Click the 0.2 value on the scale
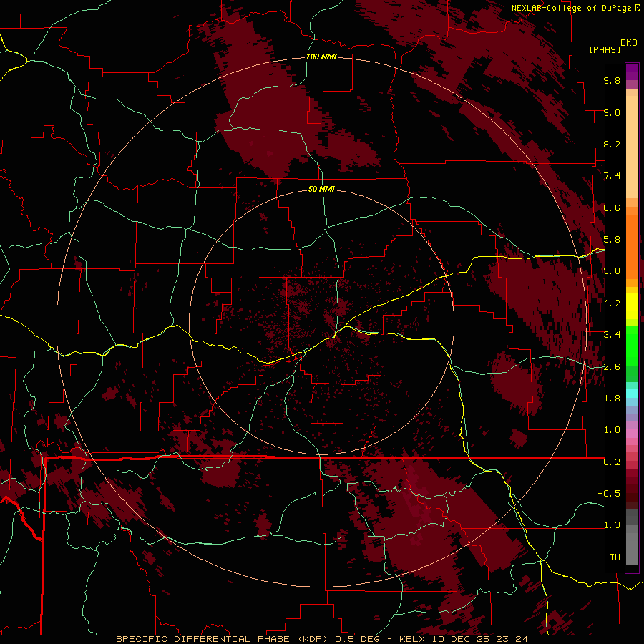 click(x=612, y=462)
